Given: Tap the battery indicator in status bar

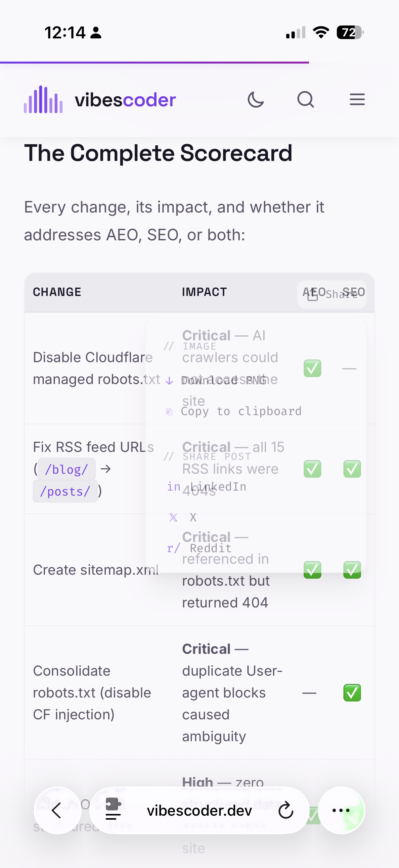Looking at the screenshot, I should coord(350,32).
